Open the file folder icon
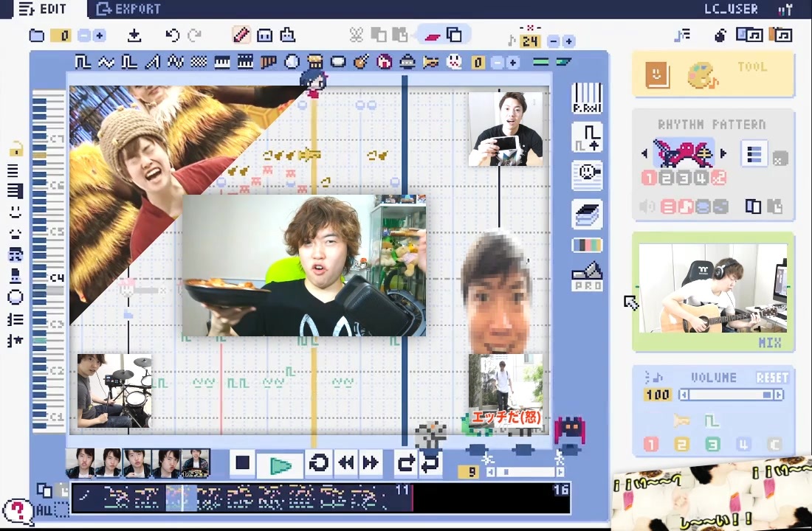This screenshot has width=812, height=531. [36, 35]
